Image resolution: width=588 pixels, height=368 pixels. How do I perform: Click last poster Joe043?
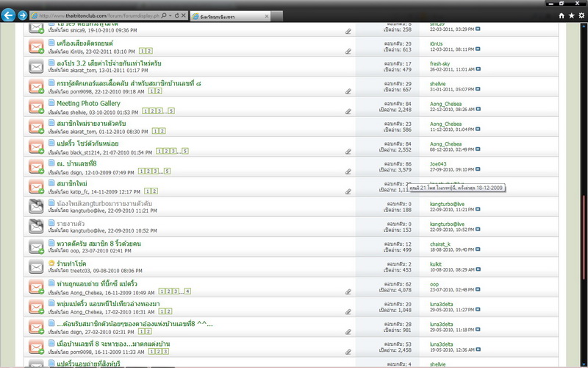pyautogui.click(x=438, y=163)
